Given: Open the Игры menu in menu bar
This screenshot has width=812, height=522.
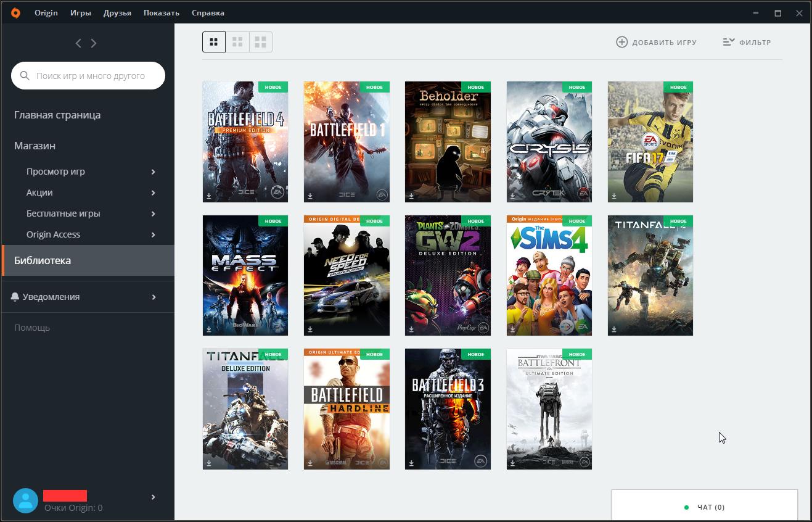Looking at the screenshot, I should pyautogui.click(x=80, y=12).
